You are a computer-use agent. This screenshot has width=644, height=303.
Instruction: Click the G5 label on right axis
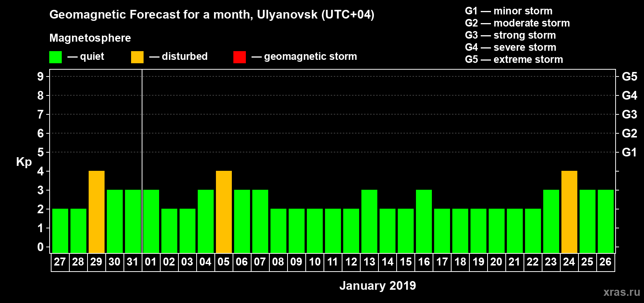(630, 77)
